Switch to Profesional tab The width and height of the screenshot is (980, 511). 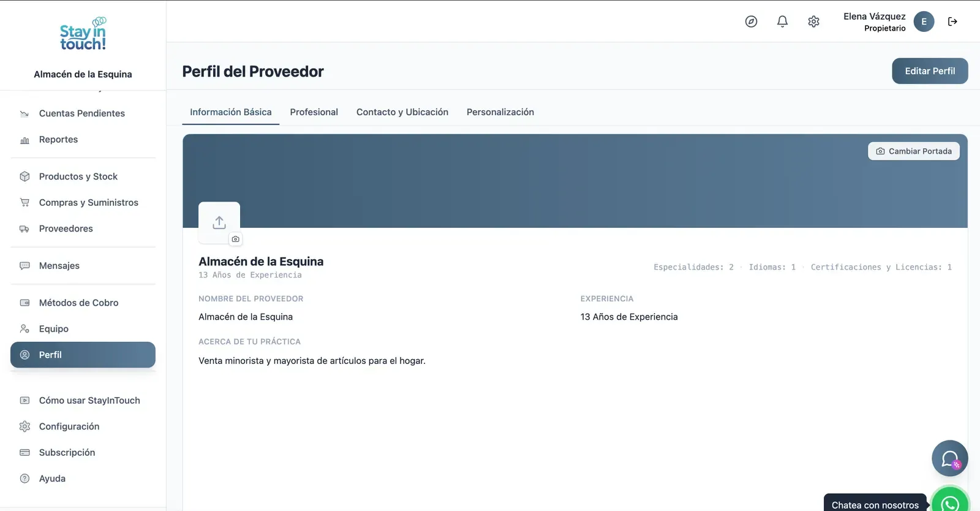[314, 112]
